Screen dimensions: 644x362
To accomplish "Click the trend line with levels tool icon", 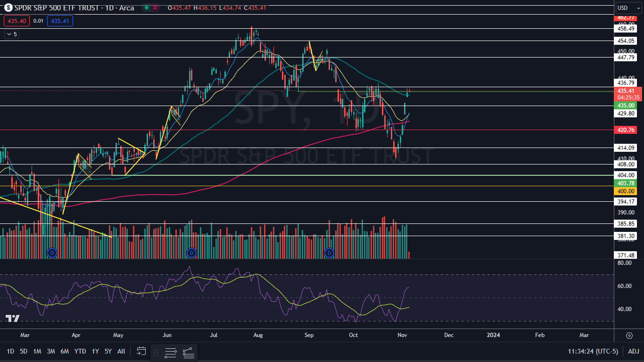I will click(188, 352).
